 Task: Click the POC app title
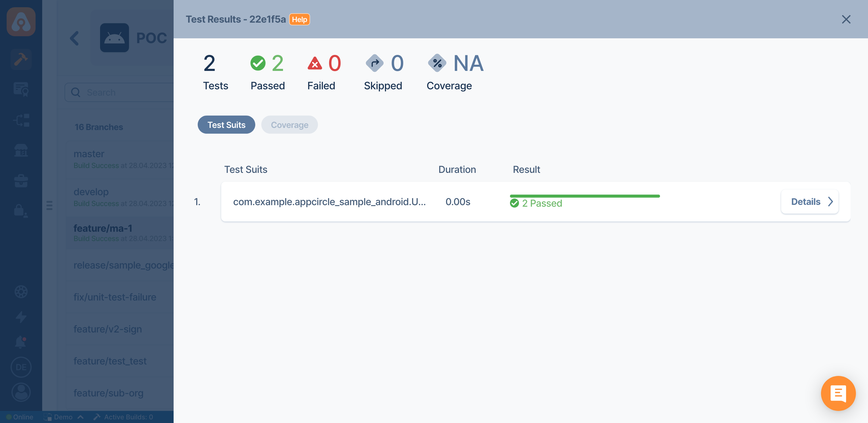(x=151, y=38)
